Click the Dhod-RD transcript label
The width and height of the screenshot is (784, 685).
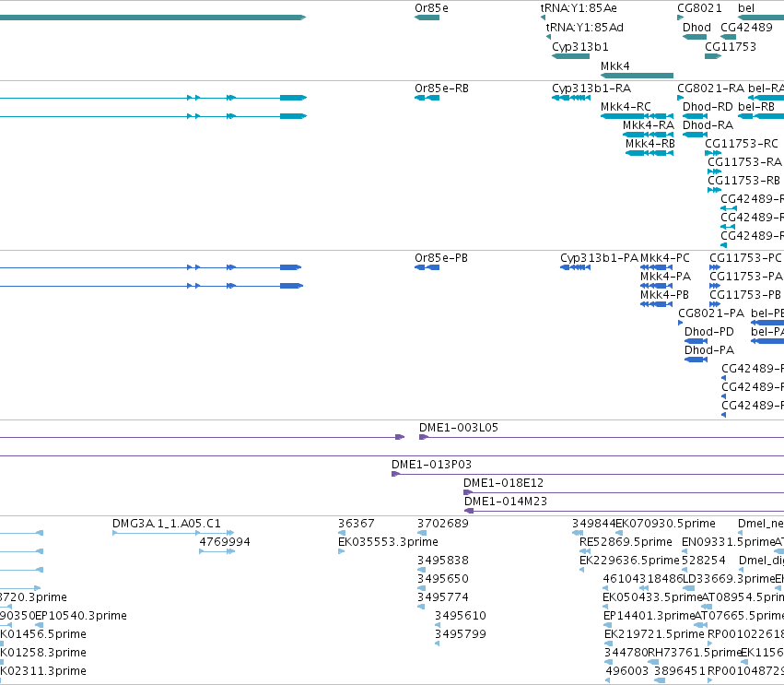click(708, 107)
